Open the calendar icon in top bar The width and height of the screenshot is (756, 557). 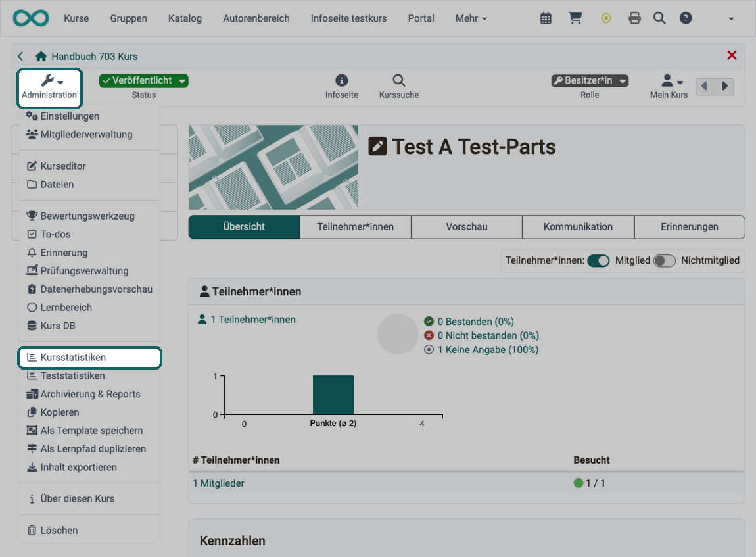click(546, 18)
